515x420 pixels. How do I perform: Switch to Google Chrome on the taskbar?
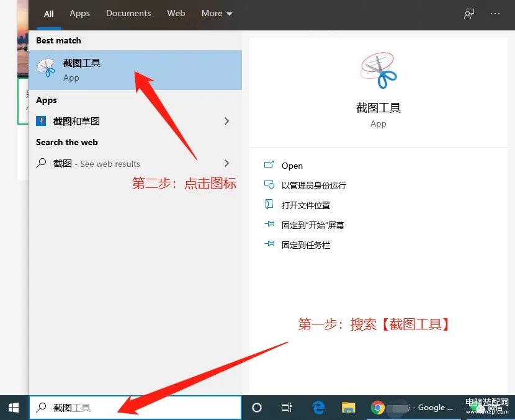click(x=378, y=408)
